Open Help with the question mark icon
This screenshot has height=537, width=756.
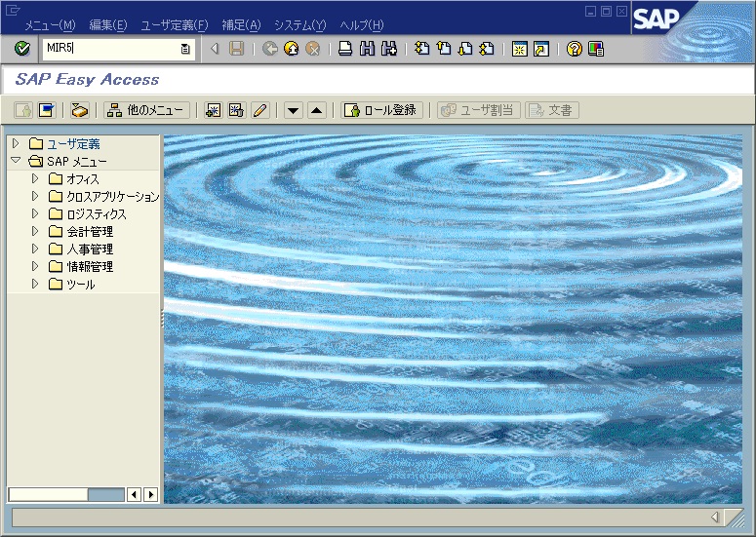pos(574,49)
